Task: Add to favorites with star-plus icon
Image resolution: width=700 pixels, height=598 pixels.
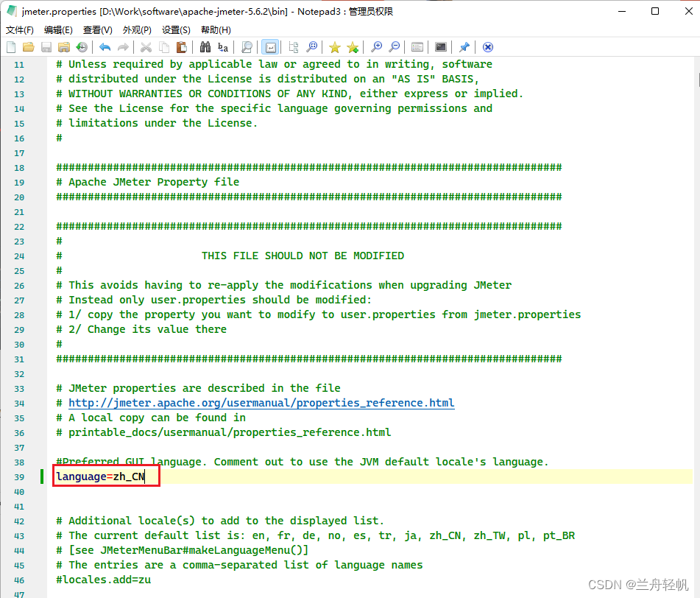Action: click(x=353, y=47)
